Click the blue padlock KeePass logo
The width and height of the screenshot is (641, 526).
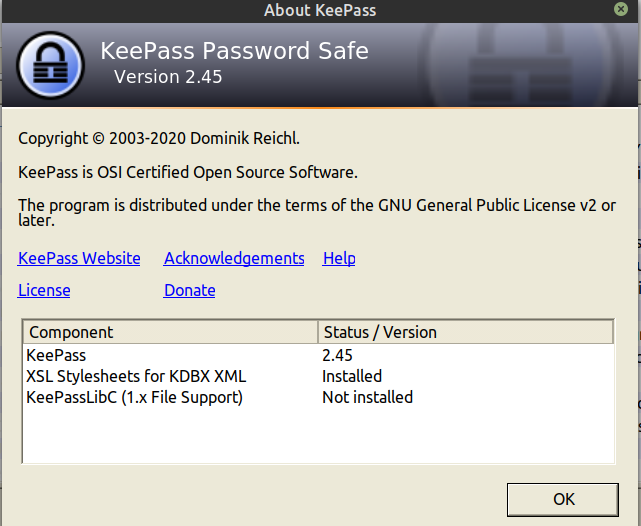coord(51,65)
